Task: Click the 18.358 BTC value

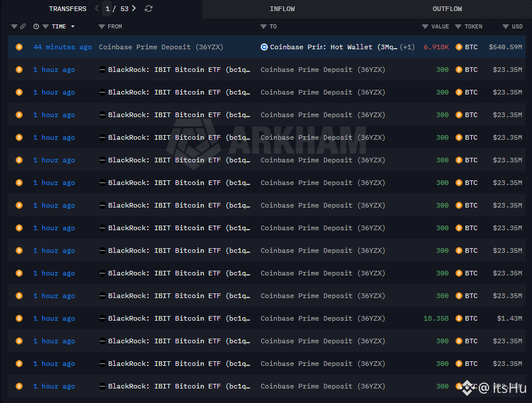Action: [436, 318]
